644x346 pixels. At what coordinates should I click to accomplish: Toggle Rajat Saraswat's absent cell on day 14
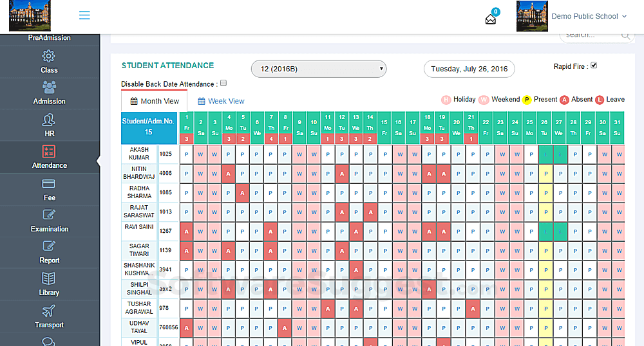[370, 212]
